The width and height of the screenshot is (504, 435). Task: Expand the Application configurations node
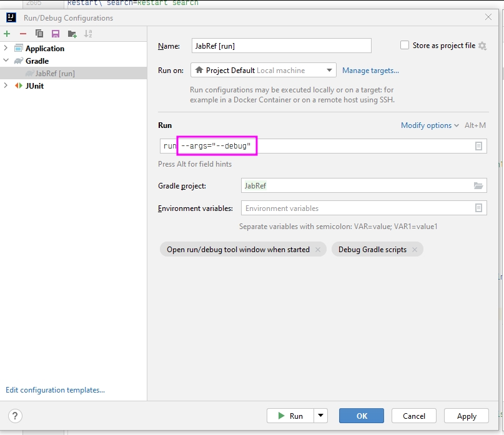tap(6, 48)
